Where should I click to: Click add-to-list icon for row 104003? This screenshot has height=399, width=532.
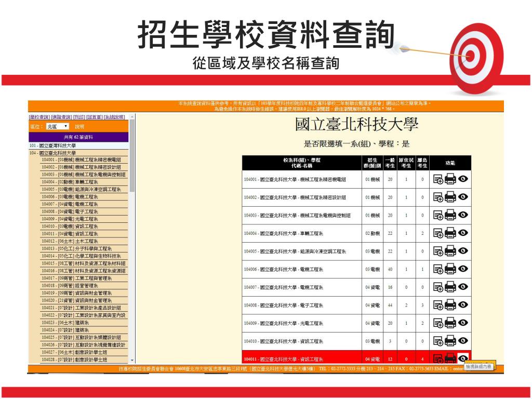click(x=438, y=215)
